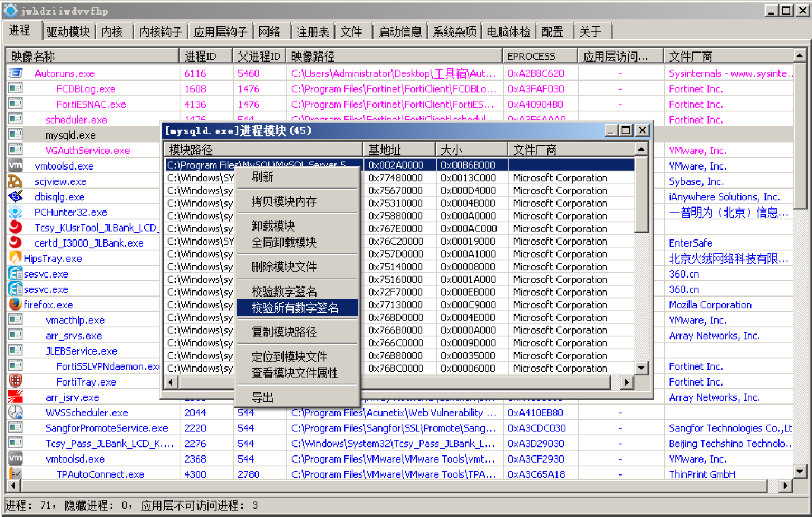The image size is (812, 517).
Task: Choose 刷新 from the context menu
Action: (x=297, y=177)
